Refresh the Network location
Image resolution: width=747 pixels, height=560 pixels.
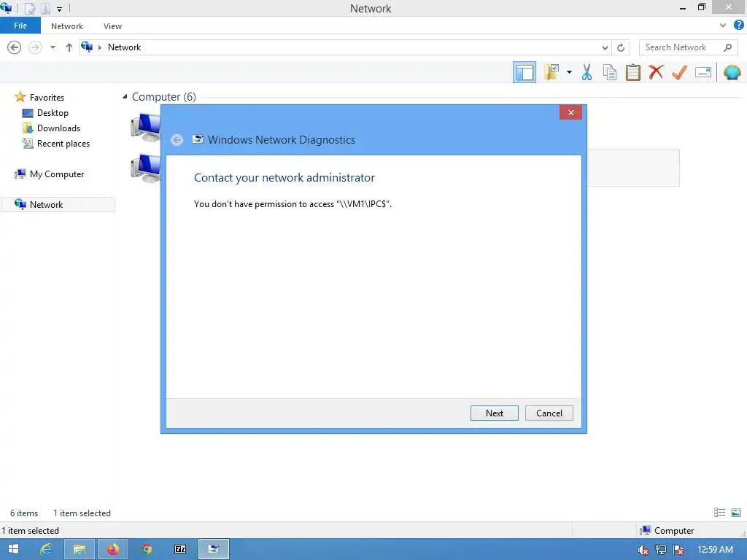621,47
